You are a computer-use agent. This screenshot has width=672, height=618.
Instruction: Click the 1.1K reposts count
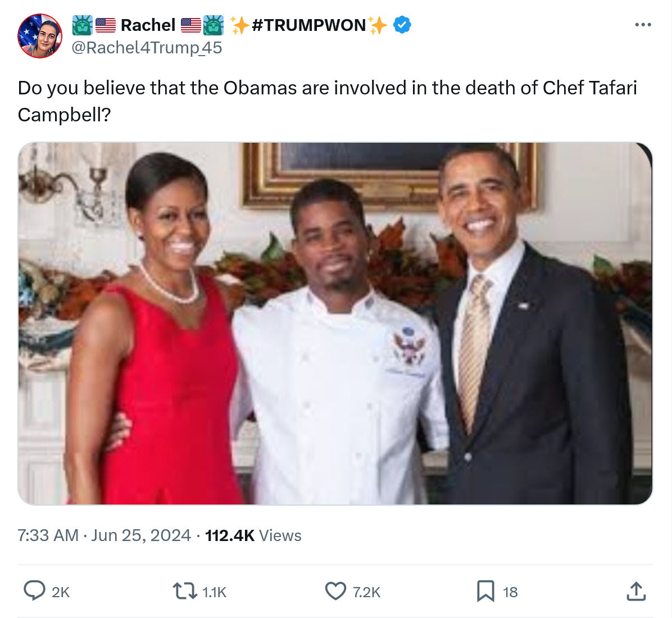pos(214,592)
